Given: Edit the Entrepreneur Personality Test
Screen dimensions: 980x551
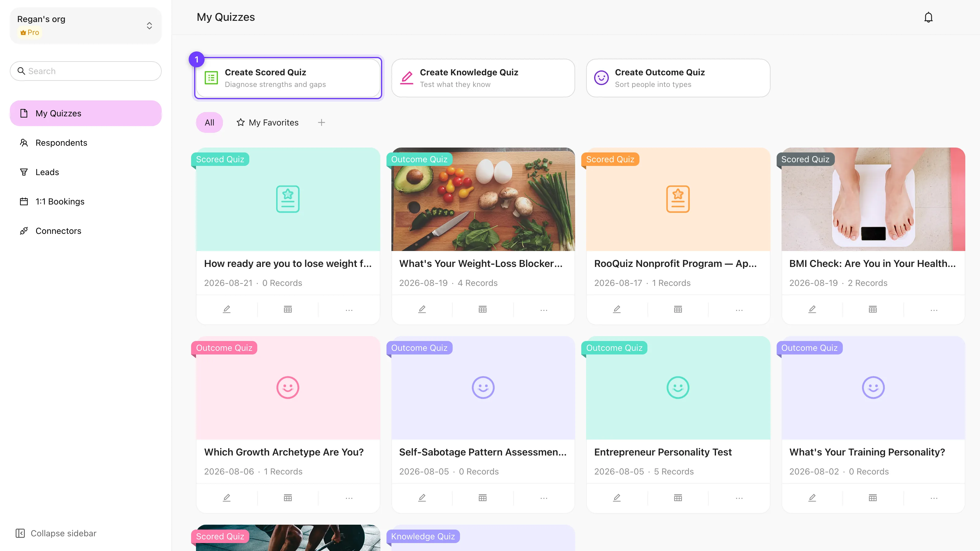Looking at the screenshot, I should [617, 498].
